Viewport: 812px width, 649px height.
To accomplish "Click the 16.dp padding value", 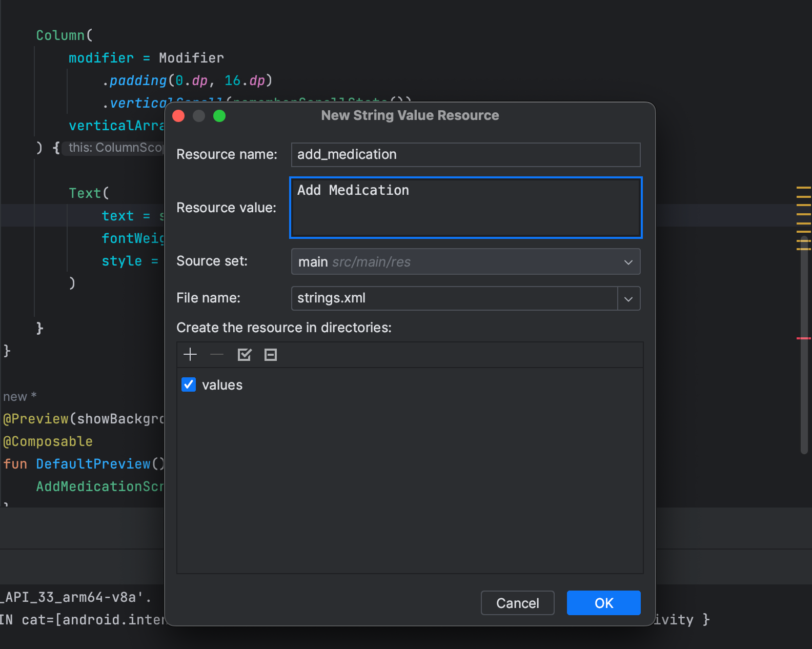I will pyautogui.click(x=245, y=80).
